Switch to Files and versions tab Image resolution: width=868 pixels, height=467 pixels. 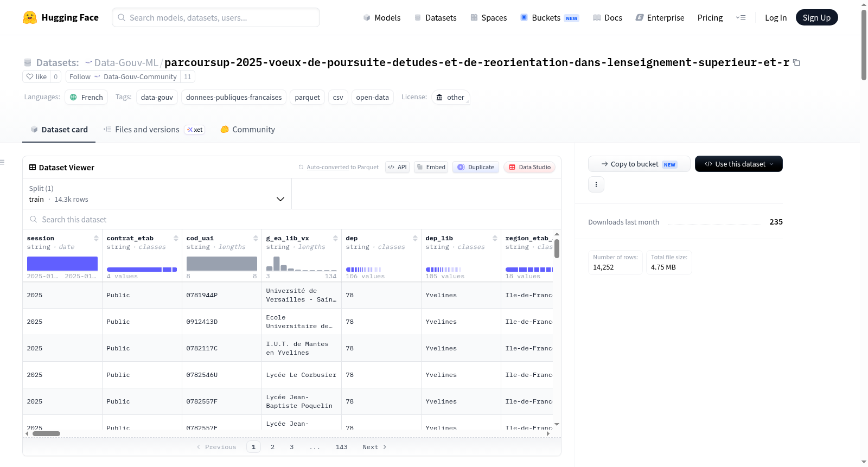154,129
